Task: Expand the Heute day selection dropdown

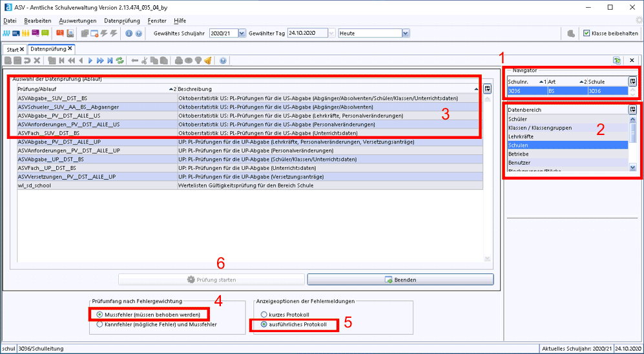Action: (x=405, y=34)
